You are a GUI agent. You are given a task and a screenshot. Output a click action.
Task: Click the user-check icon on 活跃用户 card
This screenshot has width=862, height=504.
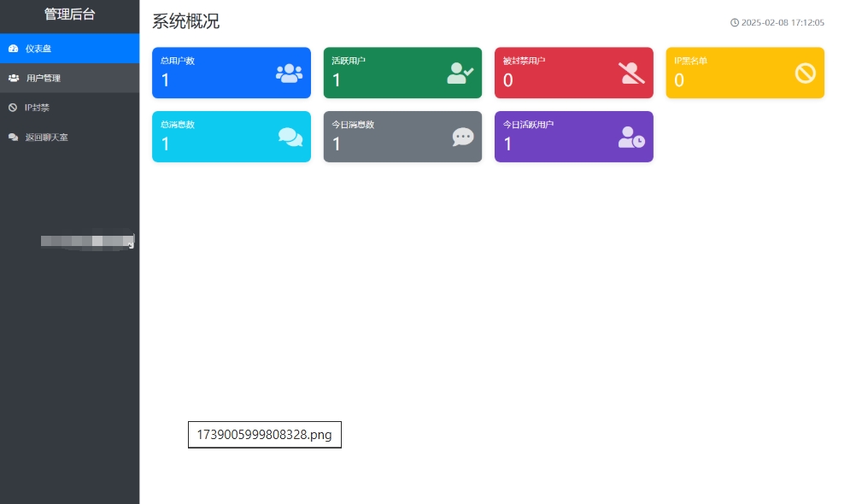click(460, 73)
